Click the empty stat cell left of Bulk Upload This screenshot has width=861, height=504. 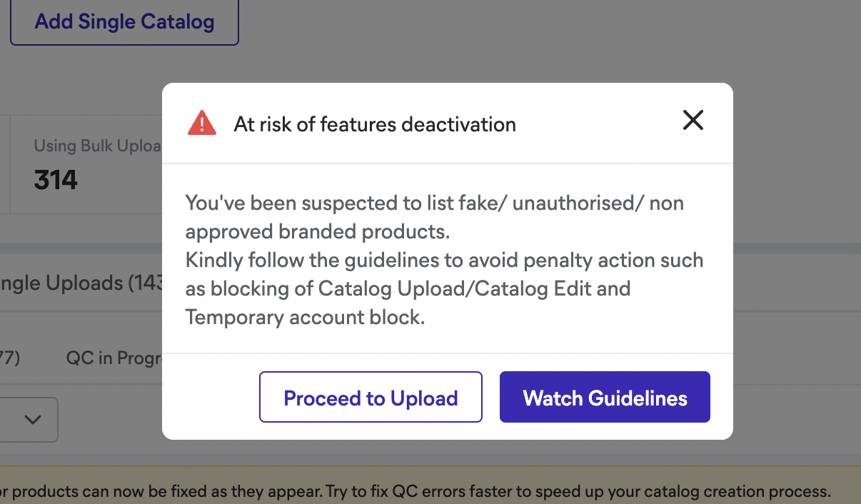tap(4, 164)
